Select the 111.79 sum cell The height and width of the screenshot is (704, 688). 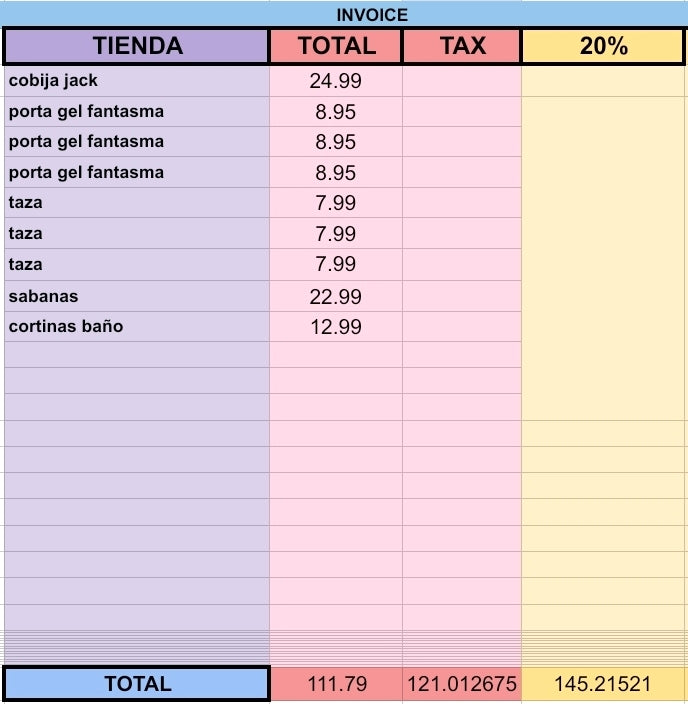tap(337, 684)
